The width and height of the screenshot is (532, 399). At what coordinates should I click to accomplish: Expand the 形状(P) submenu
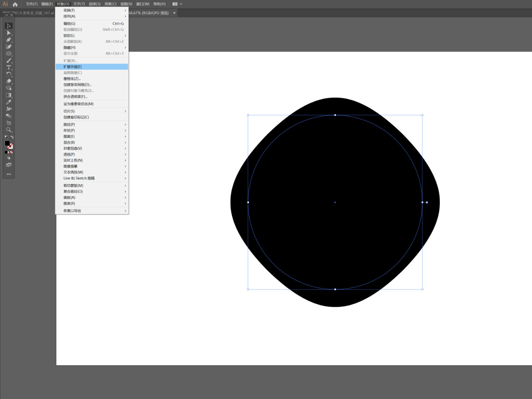pos(92,131)
